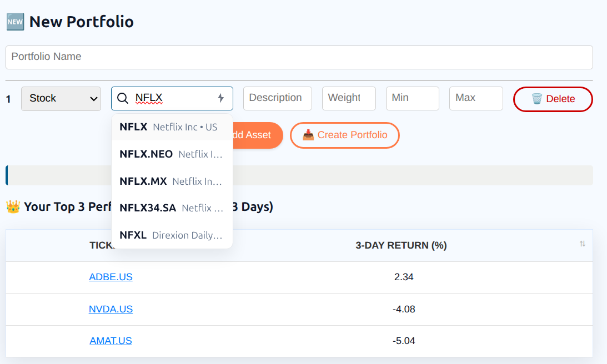Open the AMAT.US ticker link
Screen dimensions: 607x364
pos(111,341)
